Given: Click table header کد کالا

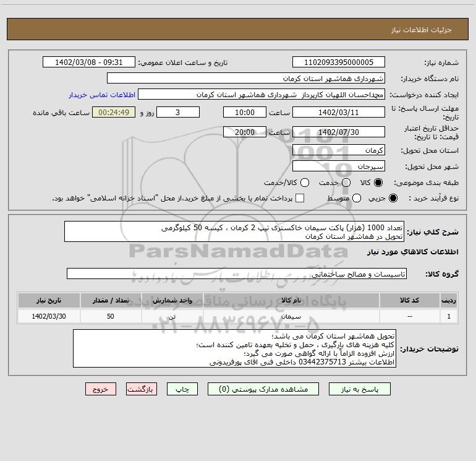Looking at the screenshot, I should coord(409,301).
